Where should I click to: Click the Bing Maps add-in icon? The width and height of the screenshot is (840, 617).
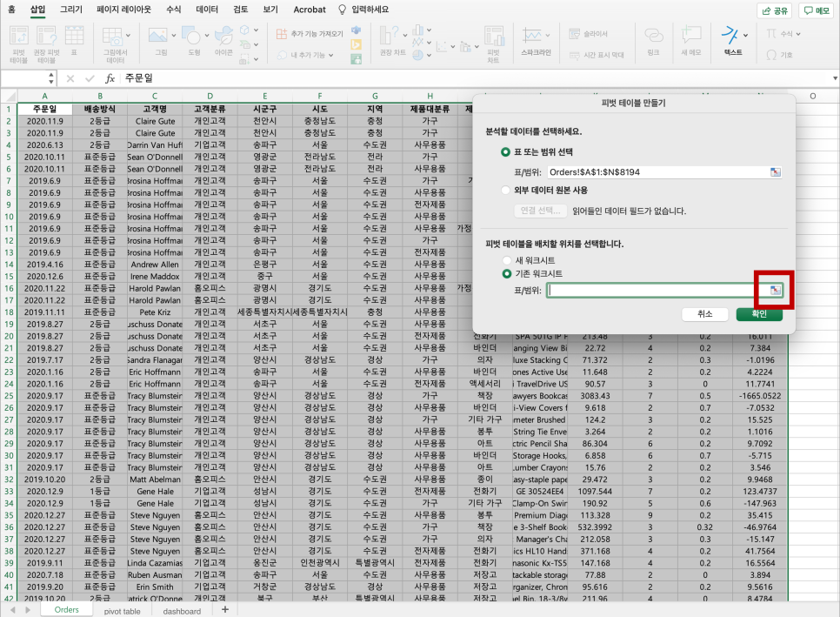pyautogui.click(x=357, y=45)
